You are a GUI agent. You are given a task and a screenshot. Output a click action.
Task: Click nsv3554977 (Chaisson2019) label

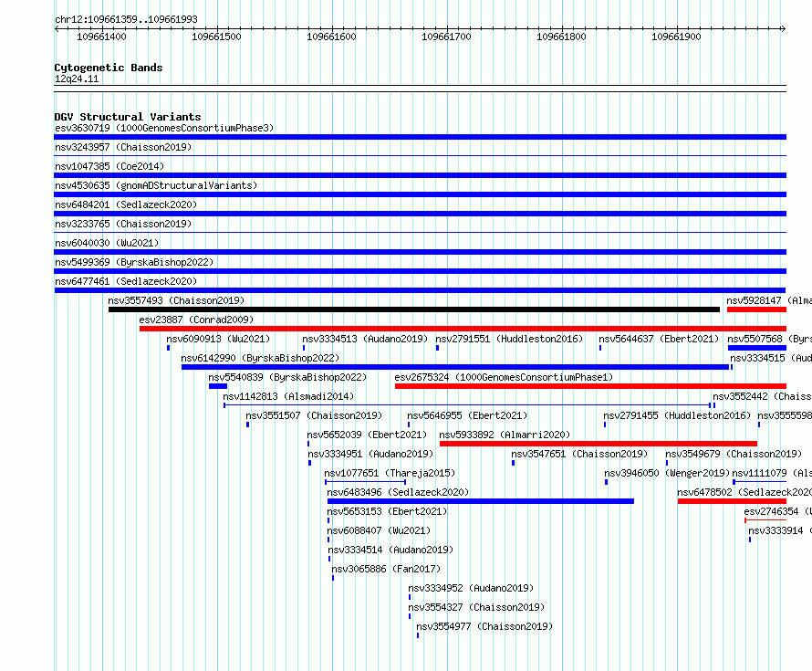click(484, 626)
